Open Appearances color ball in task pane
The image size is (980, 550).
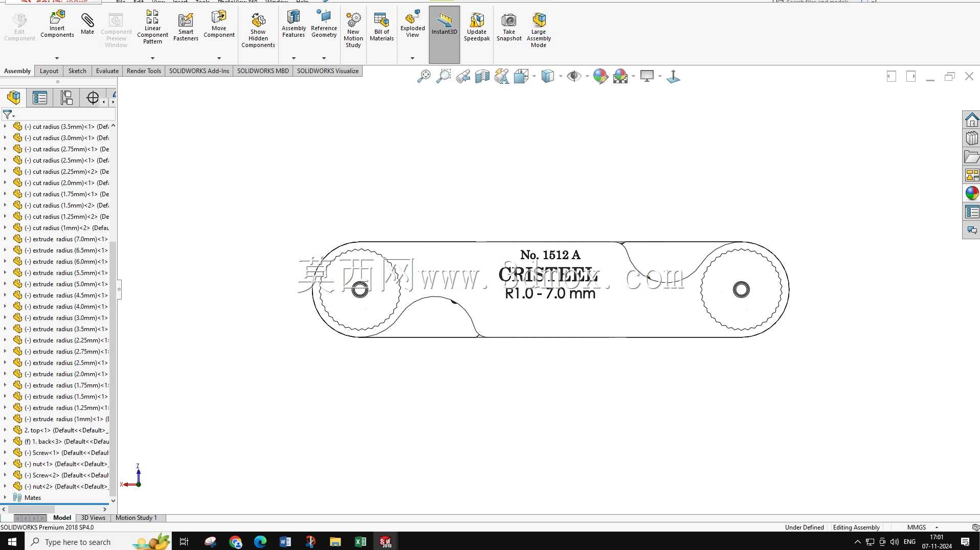click(971, 193)
